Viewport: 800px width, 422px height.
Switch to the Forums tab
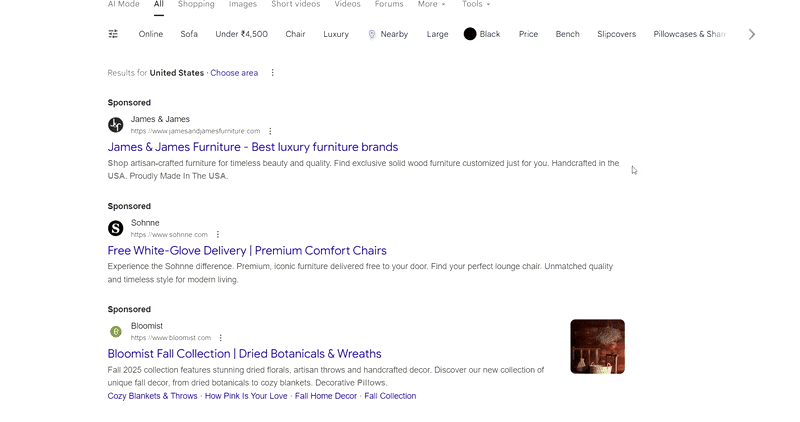[389, 4]
